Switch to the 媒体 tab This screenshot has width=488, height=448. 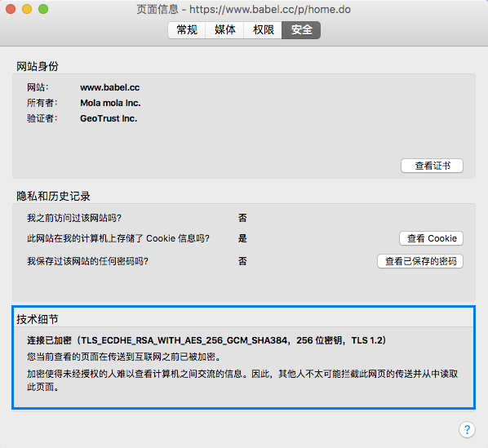click(x=224, y=30)
